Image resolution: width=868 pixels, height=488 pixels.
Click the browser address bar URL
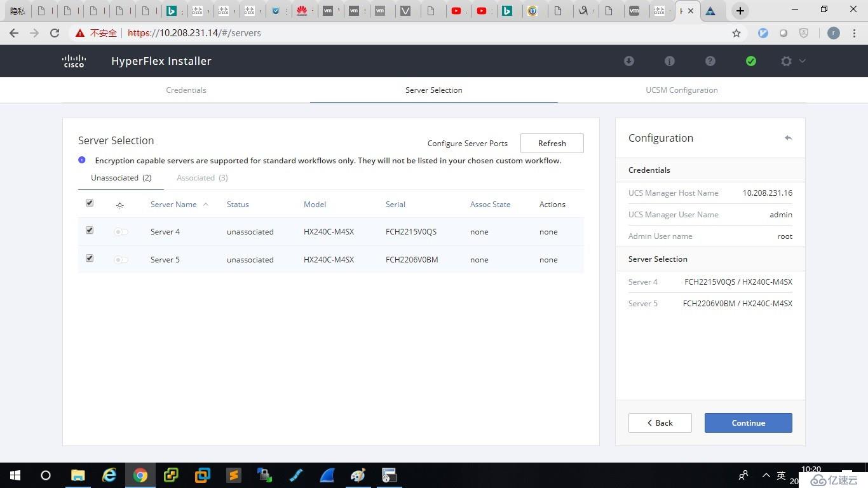pos(194,33)
